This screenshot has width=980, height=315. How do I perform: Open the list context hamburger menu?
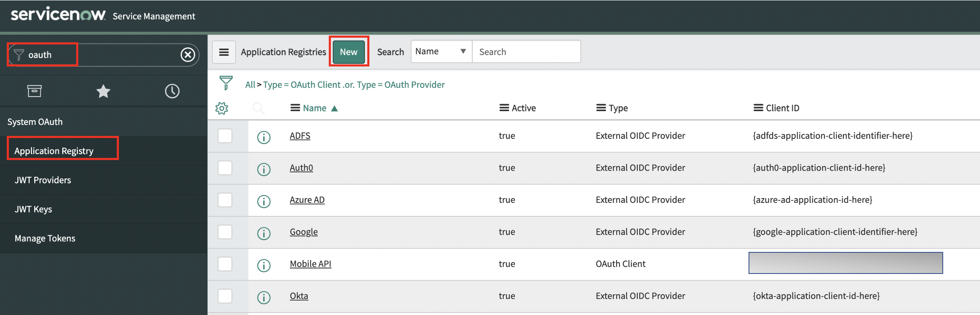[x=224, y=52]
